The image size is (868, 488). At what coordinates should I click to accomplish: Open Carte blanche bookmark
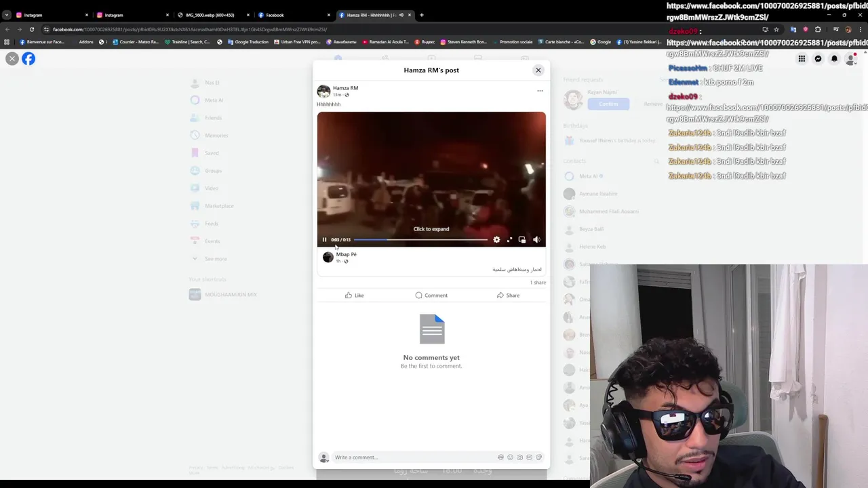(561, 42)
